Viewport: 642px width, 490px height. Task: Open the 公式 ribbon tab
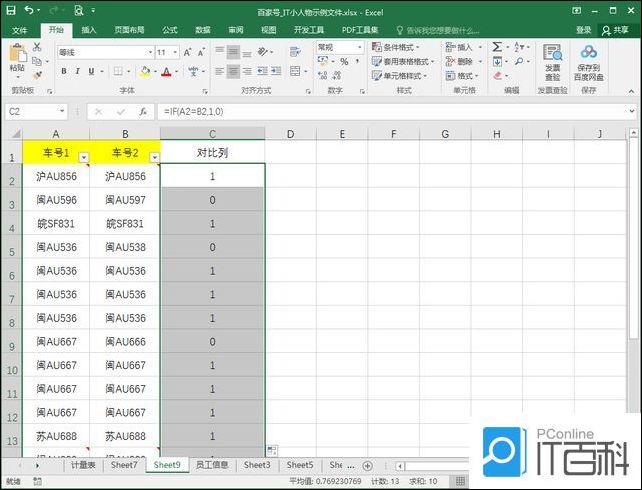pyautogui.click(x=170, y=30)
